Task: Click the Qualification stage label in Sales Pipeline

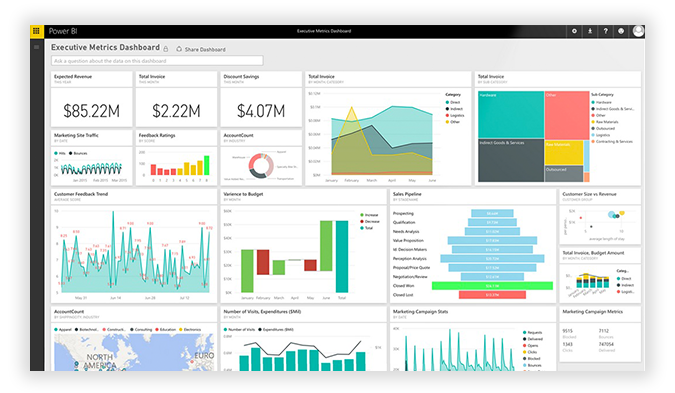Action: 404,223
